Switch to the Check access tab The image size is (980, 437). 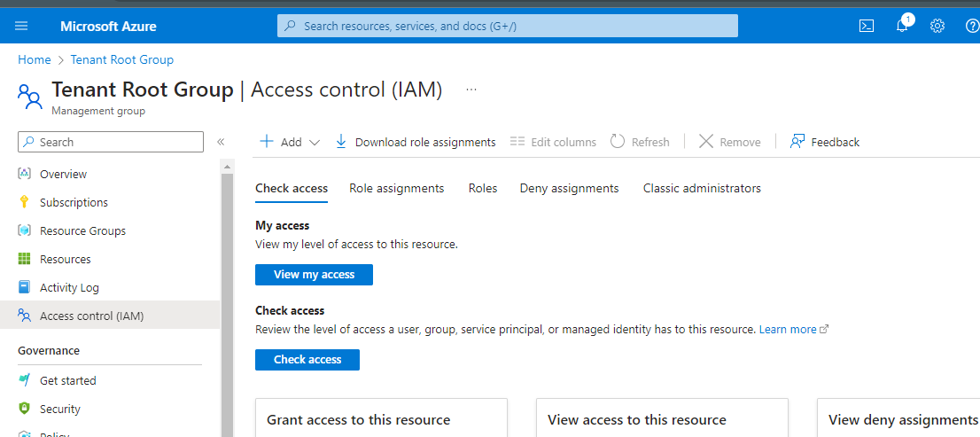pyautogui.click(x=292, y=188)
